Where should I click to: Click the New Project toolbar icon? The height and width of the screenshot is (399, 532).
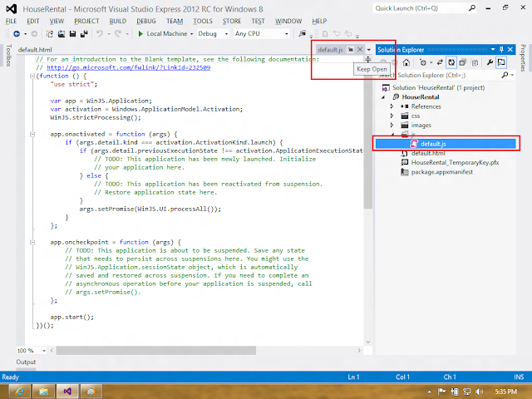tap(50, 33)
